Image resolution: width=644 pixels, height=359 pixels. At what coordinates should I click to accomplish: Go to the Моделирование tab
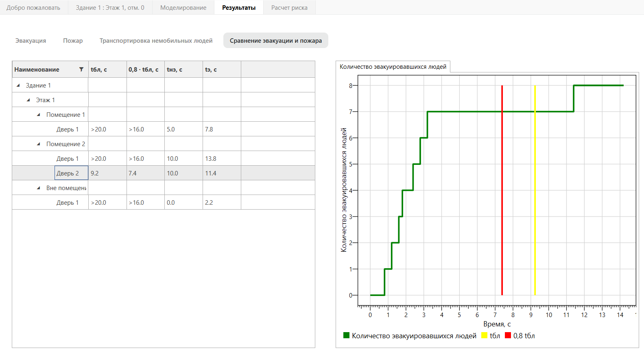click(183, 8)
